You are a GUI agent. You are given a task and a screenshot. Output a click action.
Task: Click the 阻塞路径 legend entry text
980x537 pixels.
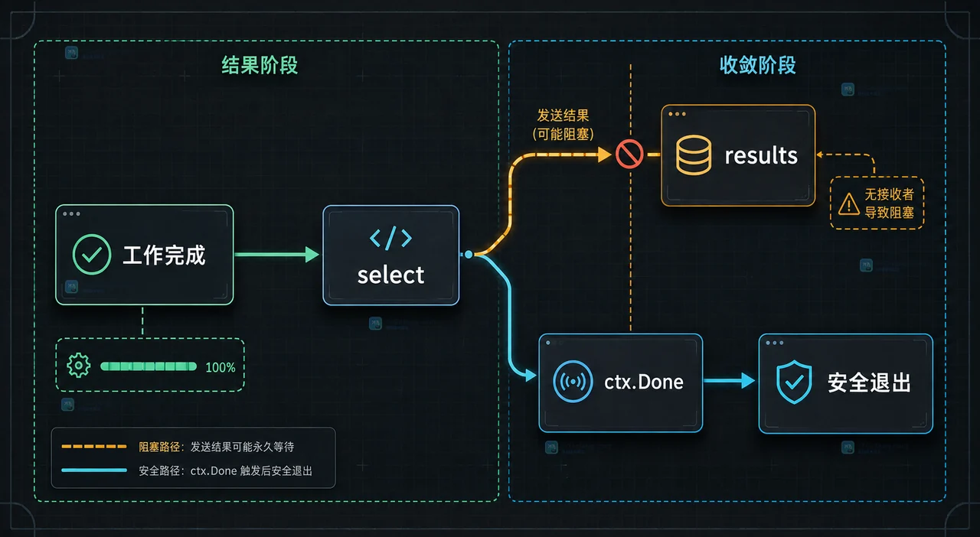click(x=217, y=446)
